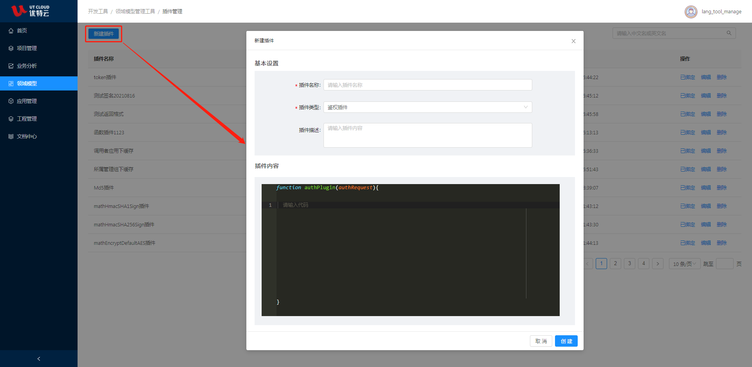Select 领域模型 in the sidebar
Viewport: 752px width, 367px height.
pyautogui.click(x=38, y=83)
